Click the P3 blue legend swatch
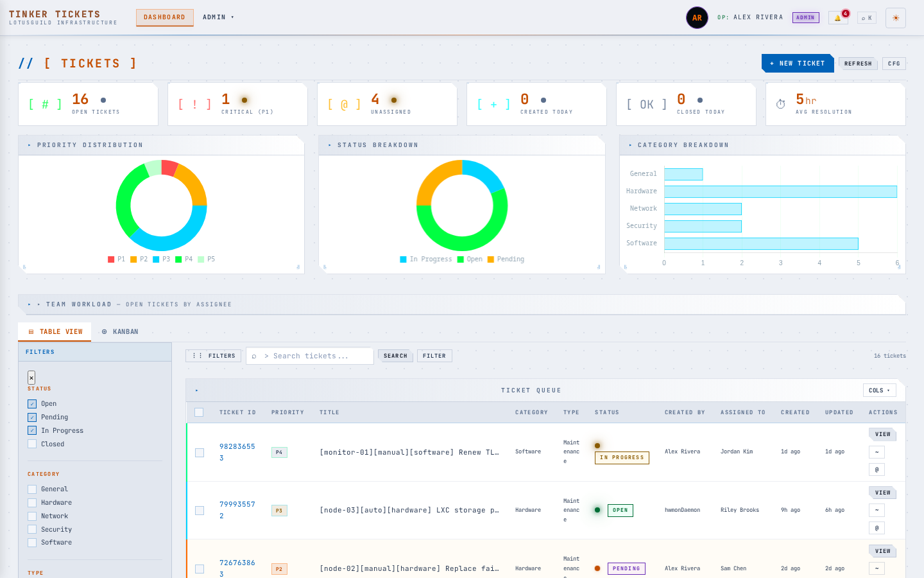The width and height of the screenshot is (924, 578). tap(156, 259)
